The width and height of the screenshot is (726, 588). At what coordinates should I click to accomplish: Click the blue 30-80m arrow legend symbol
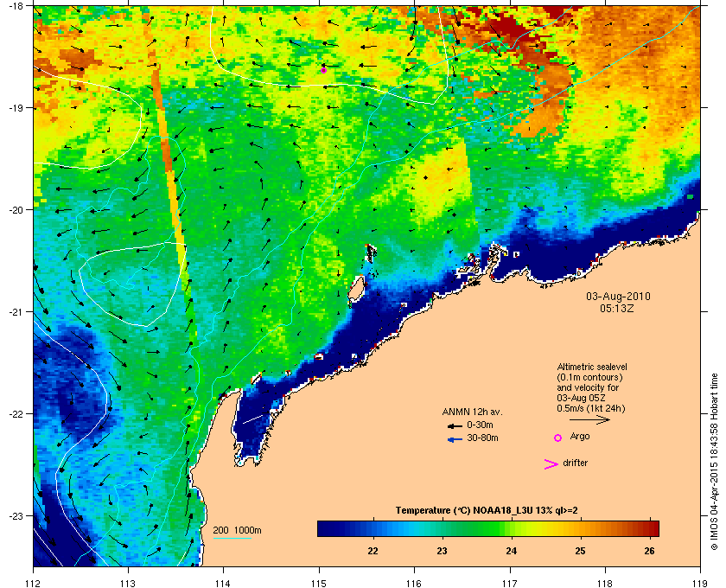click(455, 439)
